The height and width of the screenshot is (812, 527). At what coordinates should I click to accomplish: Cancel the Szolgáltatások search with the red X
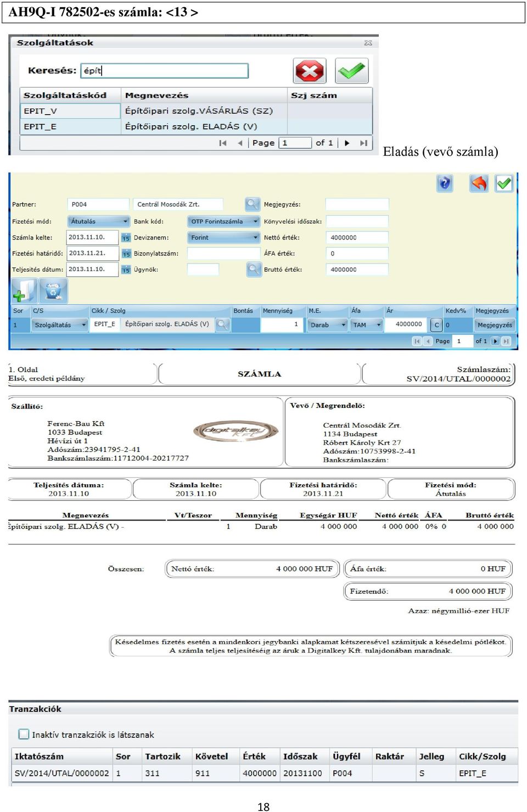pyautogui.click(x=310, y=71)
